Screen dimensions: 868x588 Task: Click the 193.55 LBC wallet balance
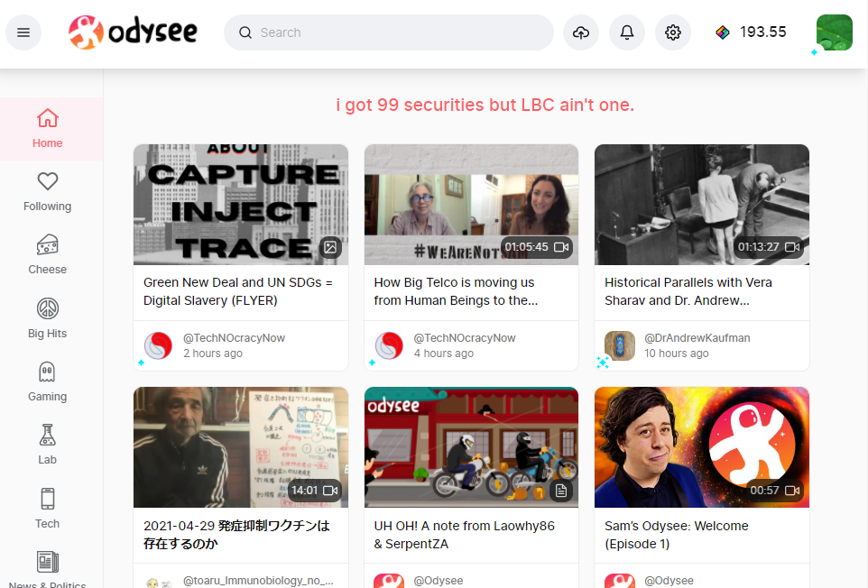coord(751,32)
